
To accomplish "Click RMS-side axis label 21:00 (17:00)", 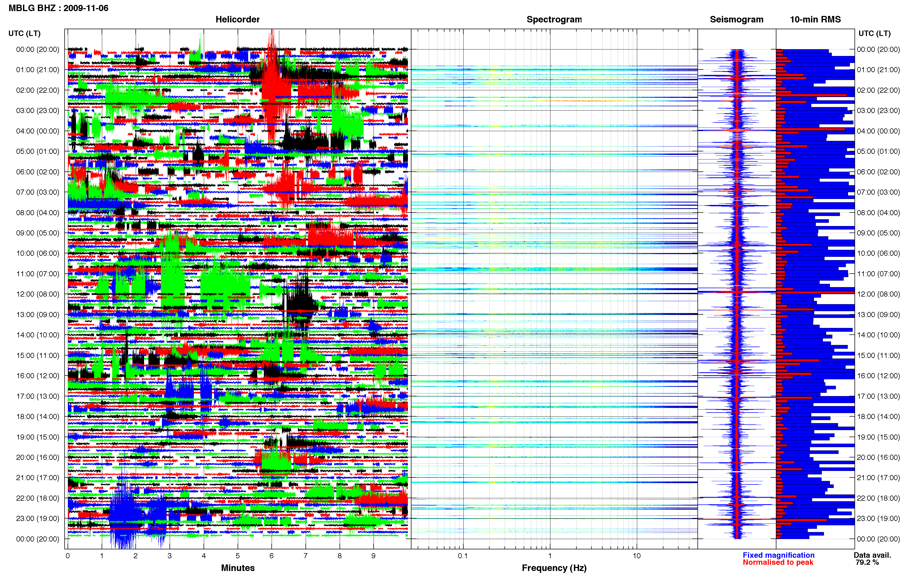I will pos(878,477).
